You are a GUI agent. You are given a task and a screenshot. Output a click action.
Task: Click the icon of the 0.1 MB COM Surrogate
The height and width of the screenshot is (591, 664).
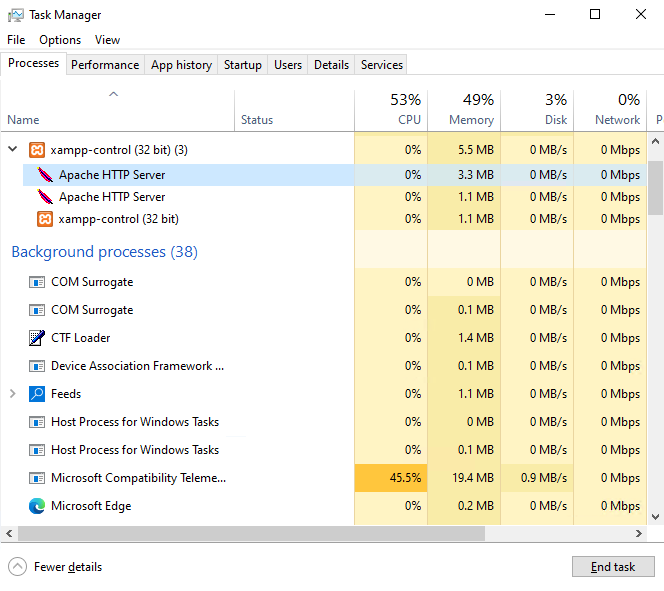[37, 310]
